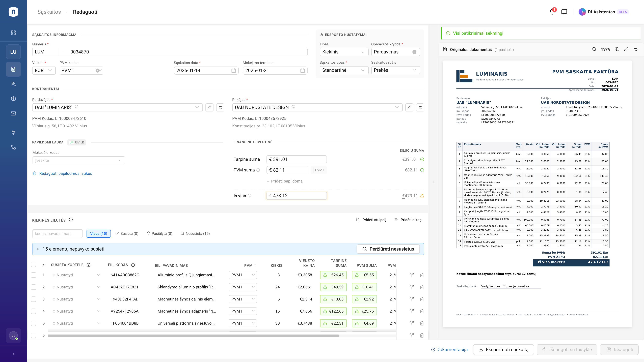
Task: Open Sąskaitos tipas Standartinė dropdown
Action: pyautogui.click(x=344, y=70)
